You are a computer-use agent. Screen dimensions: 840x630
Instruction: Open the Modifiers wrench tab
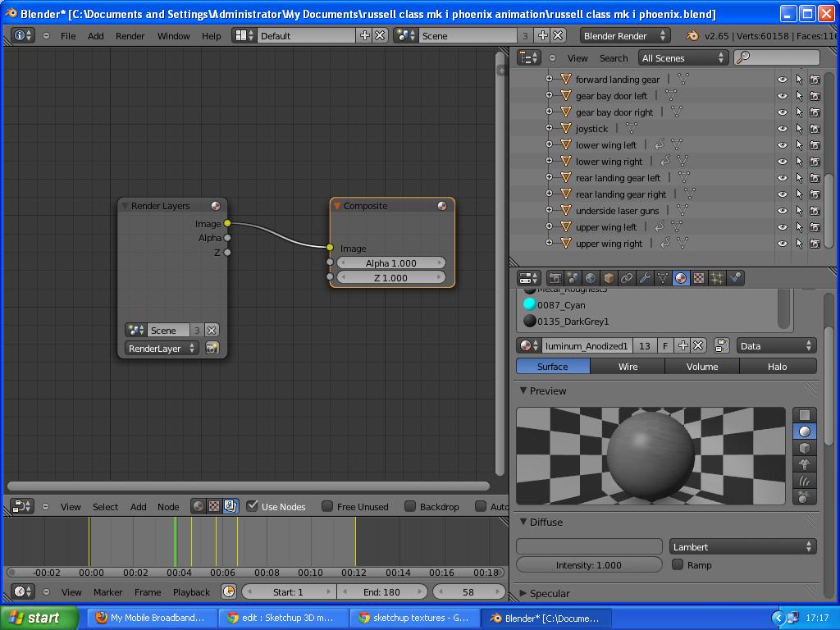pos(645,278)
